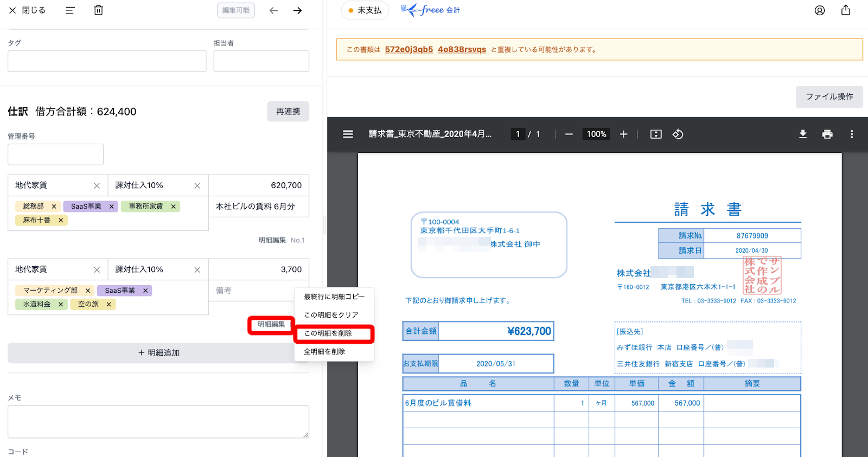The height and width of the screenshot is (457, 868).
Task: Click the ファイル操作 button
Action: point(829,96)
